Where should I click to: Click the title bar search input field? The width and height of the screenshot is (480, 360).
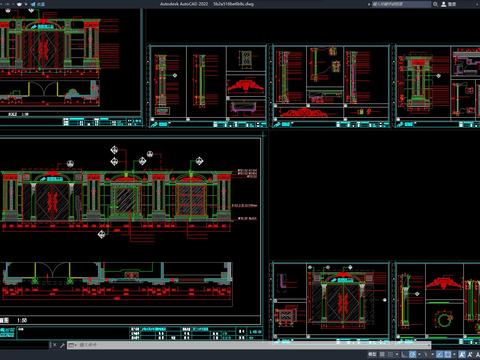pyautogui.click(x=401, y=4)
